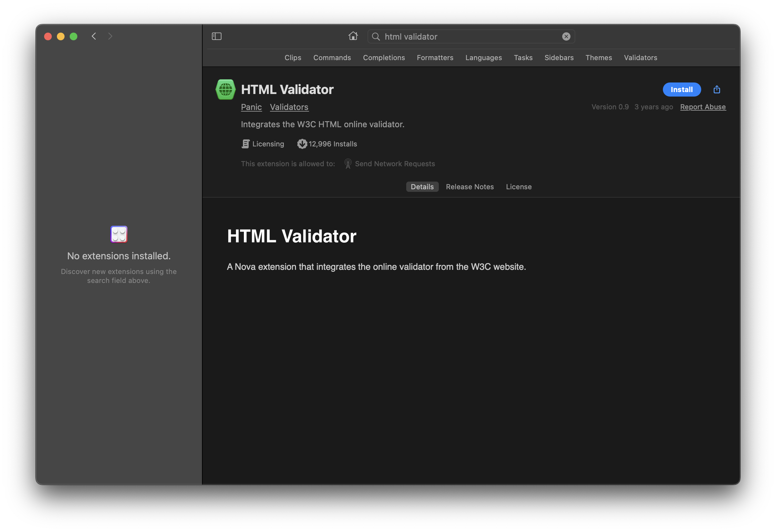
Task: Browse the Tasks category
Action: (x=523, y=58)
